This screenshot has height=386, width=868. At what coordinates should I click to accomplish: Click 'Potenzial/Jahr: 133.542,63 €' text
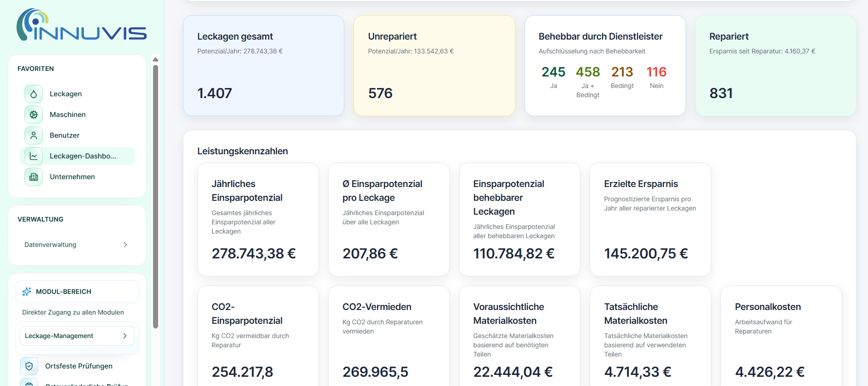pyautogui.click(x=411, y=51)
